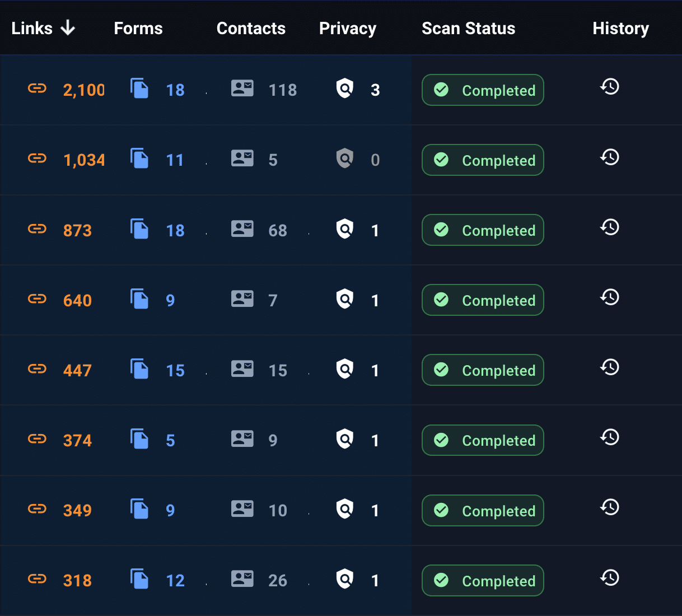Image resolution: width=682 pixels, height=616 pixels.
Task: Select the 1,034 links count
Action: click(84, 161)
